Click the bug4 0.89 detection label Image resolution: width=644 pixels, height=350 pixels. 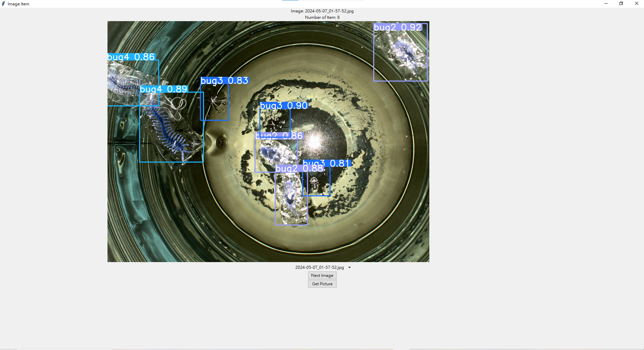point(164,89)
